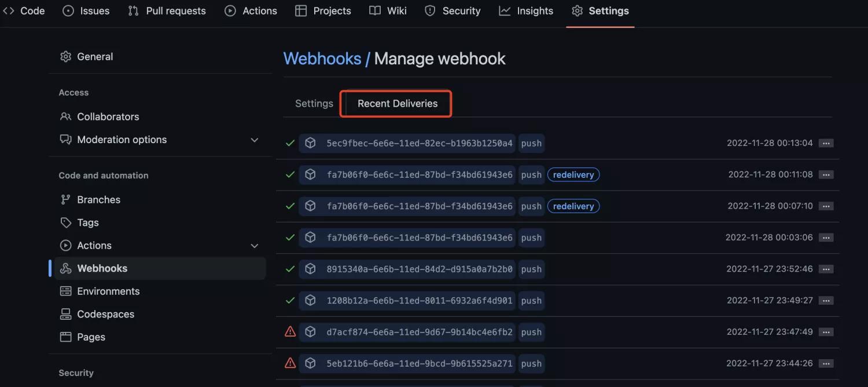
Task: Open ellipsis menu for 23:47:49 delivery
Action: click(x=826, y=332)
